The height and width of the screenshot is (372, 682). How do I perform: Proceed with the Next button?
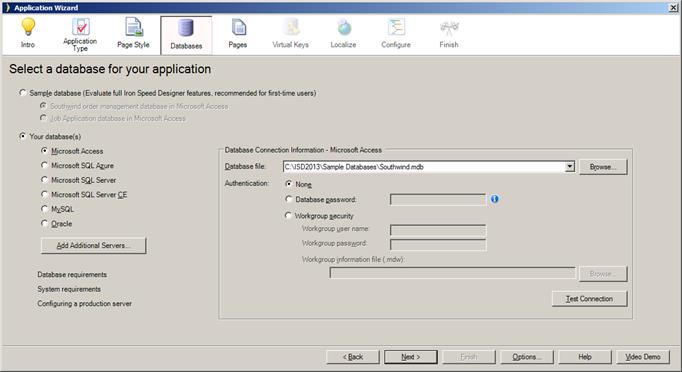click(x=411, y=357)
